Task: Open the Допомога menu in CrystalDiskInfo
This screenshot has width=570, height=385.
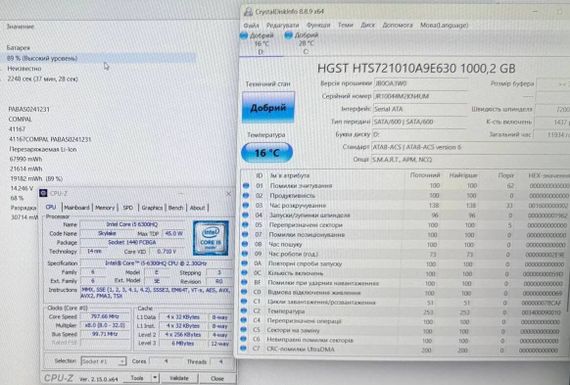Action: click(397, 25)
